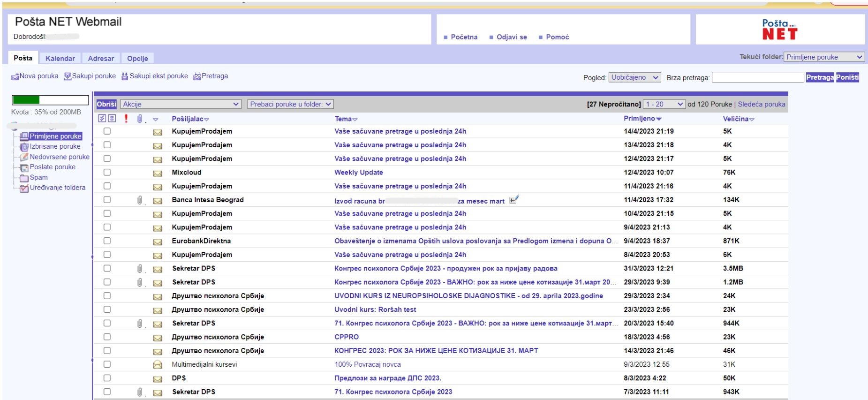Open the 1 - 20 message range dropdown
Screen dimensions: 868x400
[664, 104]
